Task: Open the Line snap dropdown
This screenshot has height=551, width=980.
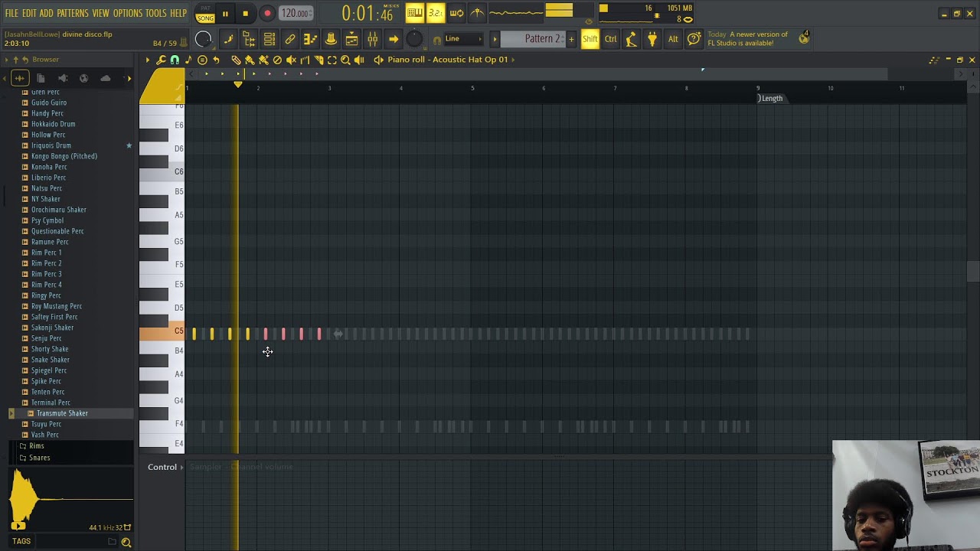Action: (x=464, y=39)
